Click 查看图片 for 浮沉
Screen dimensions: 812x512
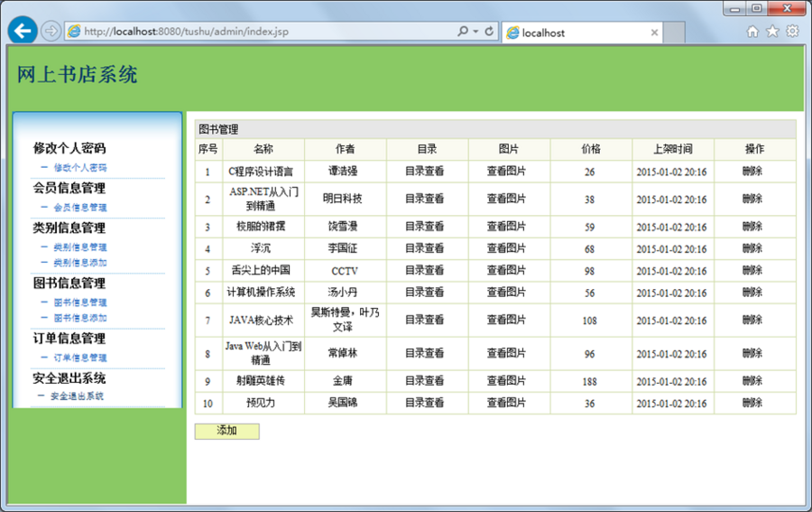506,248
